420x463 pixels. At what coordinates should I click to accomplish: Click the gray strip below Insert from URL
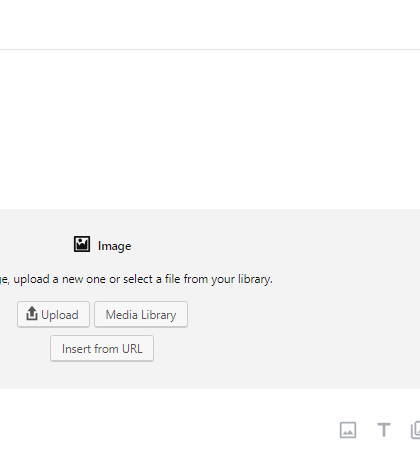click(x=210, y=375)
